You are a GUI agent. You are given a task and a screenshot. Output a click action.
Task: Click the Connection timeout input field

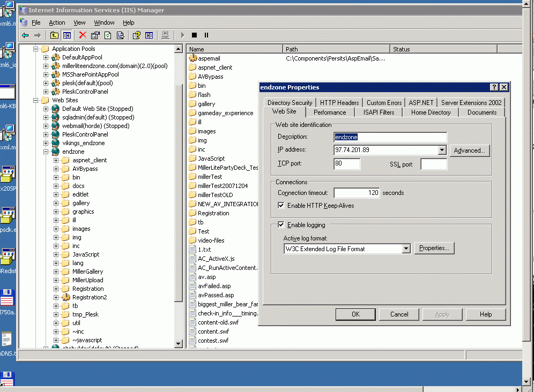click(x=357, y=193)
